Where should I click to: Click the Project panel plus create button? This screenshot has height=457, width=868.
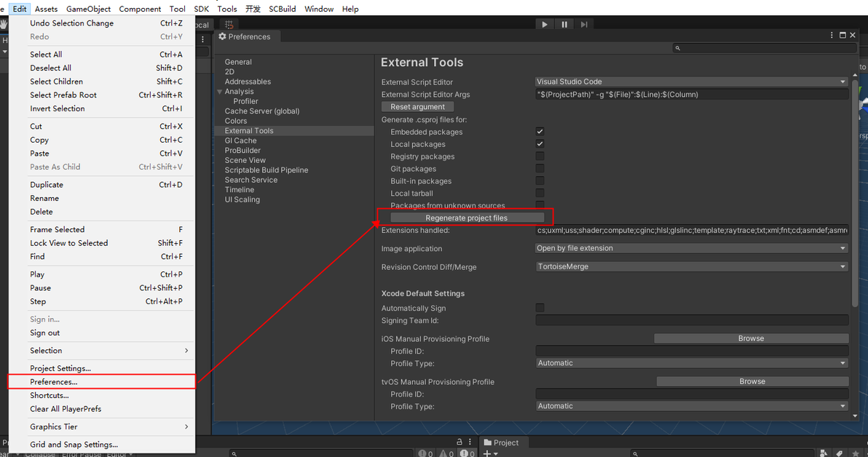point(487,453)
